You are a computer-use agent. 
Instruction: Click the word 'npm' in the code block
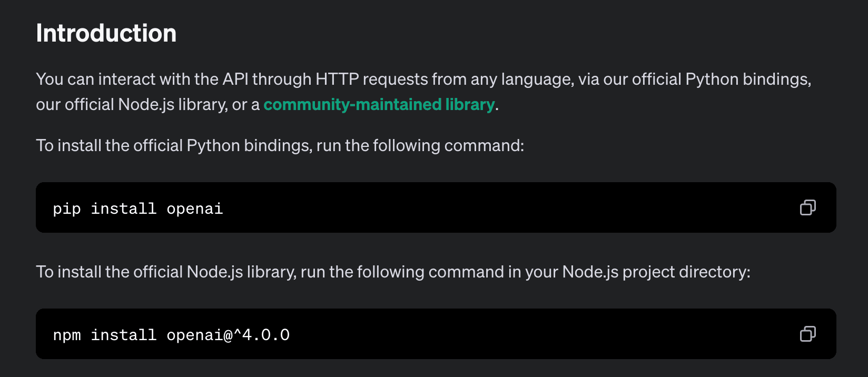point(67,335)
